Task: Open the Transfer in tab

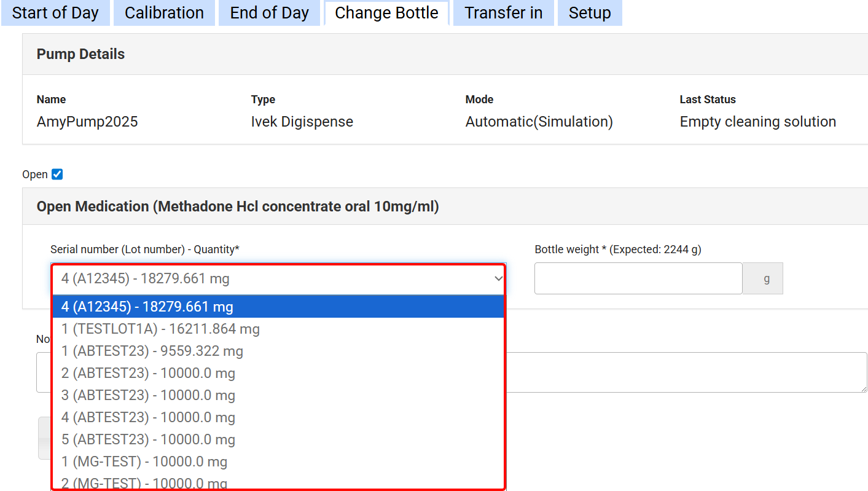Action: (503, 13)
